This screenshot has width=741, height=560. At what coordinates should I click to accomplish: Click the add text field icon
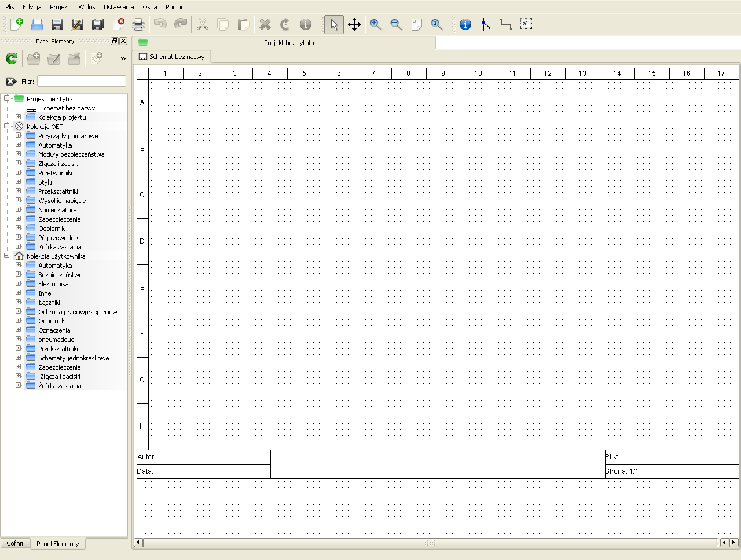click(526, 24)
